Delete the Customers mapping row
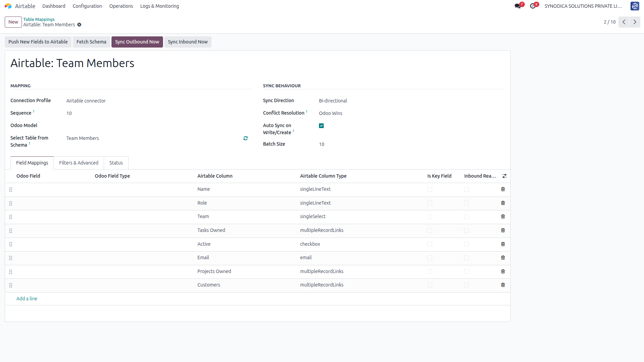This screenshot has height=362, width=644. click(x=503, y=285)
